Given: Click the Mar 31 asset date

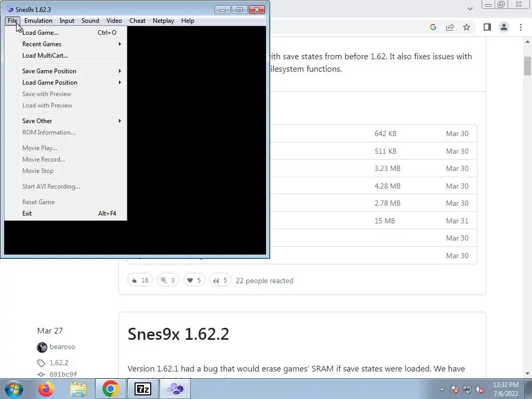Looking at the screenshot, I should (457, 221).
